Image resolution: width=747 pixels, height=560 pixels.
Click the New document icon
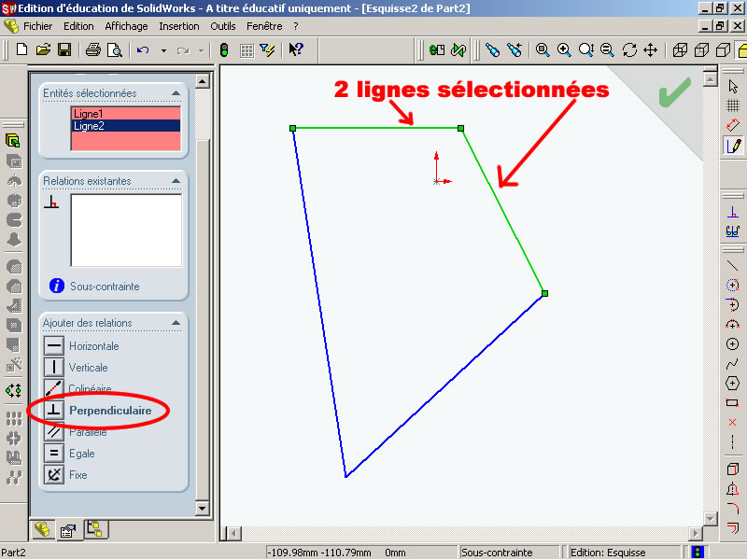click(x=21, y=49)
